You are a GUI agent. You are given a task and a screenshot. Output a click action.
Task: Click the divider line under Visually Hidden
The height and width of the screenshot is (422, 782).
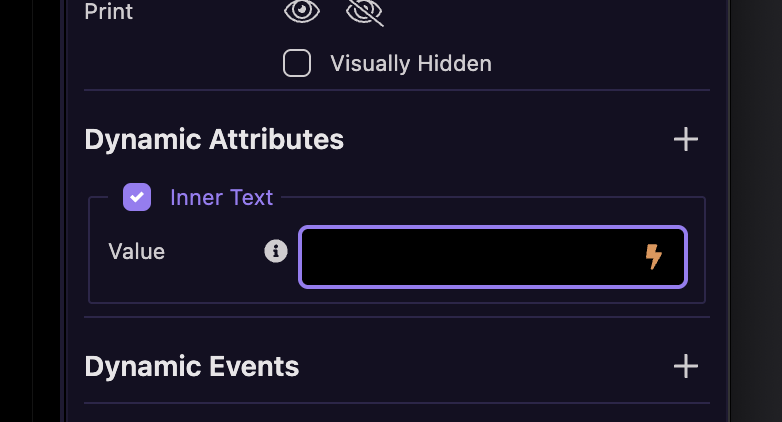pos(397,90)
